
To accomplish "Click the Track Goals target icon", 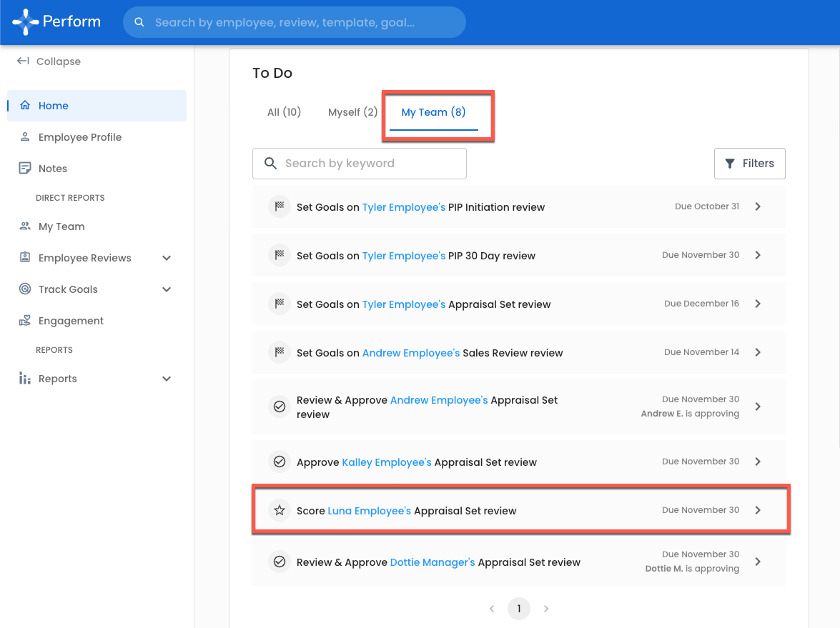I will (24, 289).
